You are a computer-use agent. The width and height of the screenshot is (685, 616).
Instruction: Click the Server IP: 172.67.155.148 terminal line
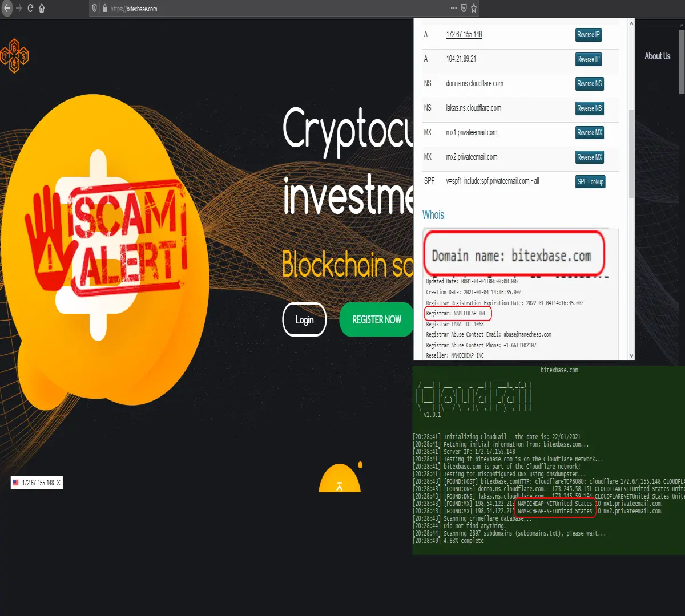pos(464,452)
